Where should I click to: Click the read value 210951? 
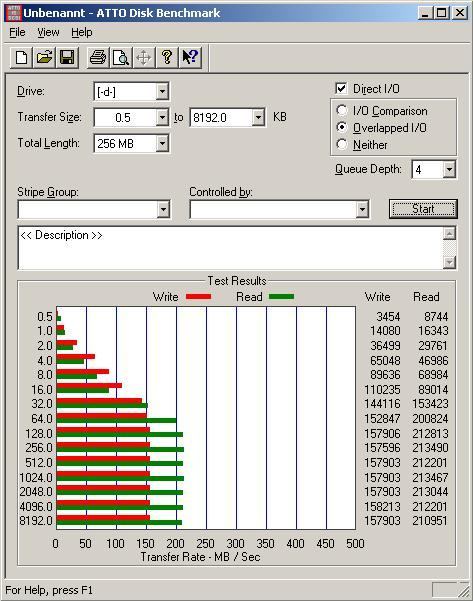coord(430,521)
